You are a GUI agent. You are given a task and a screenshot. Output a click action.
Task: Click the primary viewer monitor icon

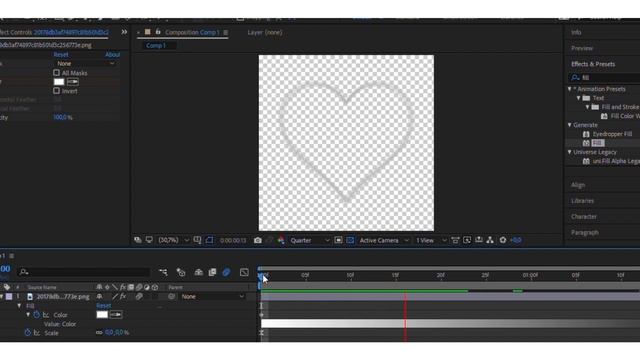pyautogui.click(x=149, y=240)
